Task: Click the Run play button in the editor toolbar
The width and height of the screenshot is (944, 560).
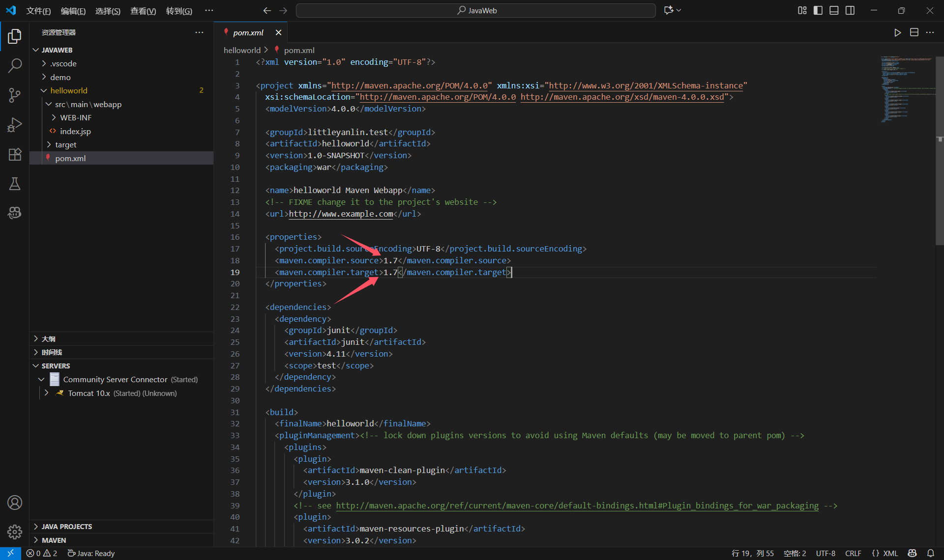Action: point(897,32)
